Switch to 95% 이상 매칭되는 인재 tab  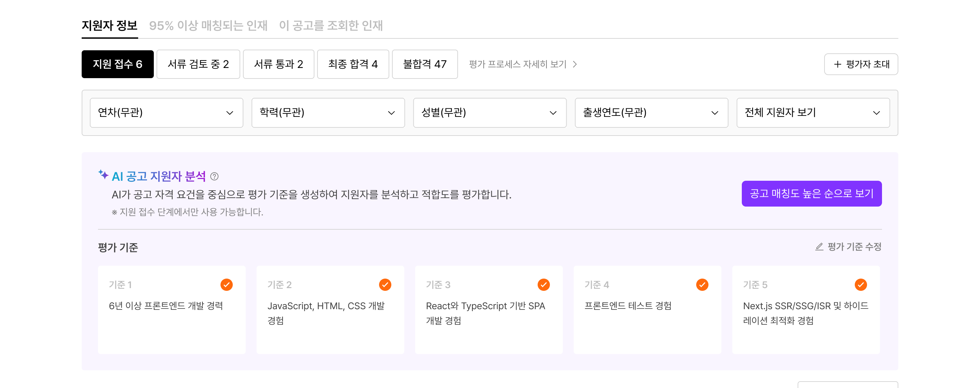pyautogui.click(x=208, y=25)
